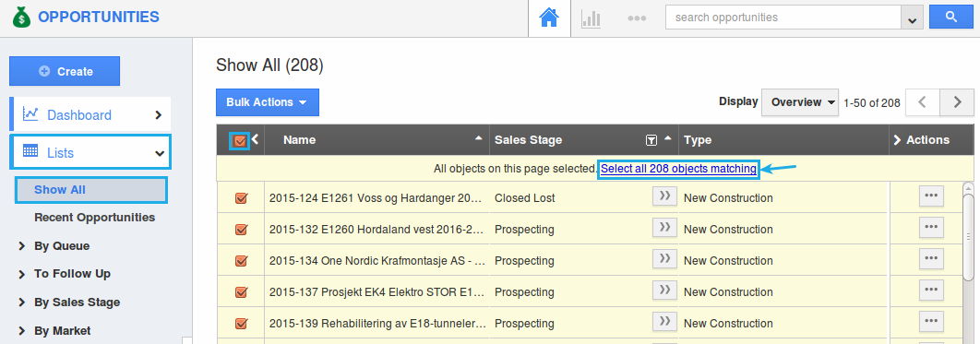This screenshot has width=980, height=344.
Task: Click Closed Lost stage cell
Action: tap(525, 198)
